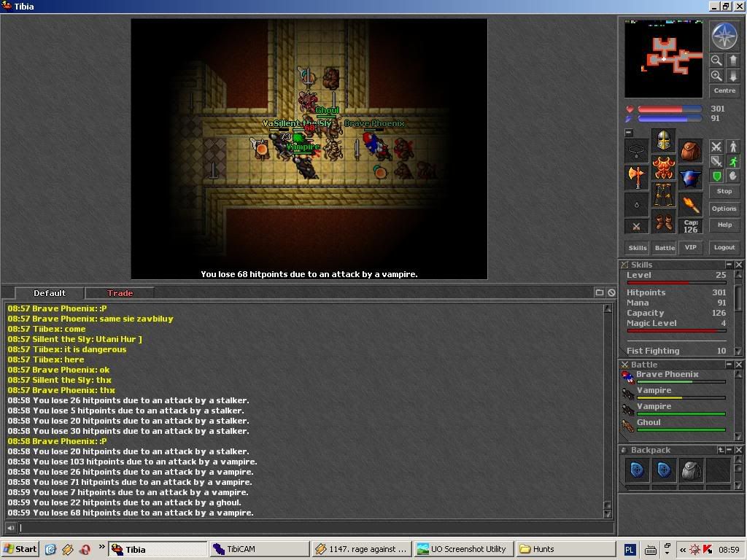Screen dimensions: 747x560
Task: Click the red hitpoints bar
Action: pos(670,109)
